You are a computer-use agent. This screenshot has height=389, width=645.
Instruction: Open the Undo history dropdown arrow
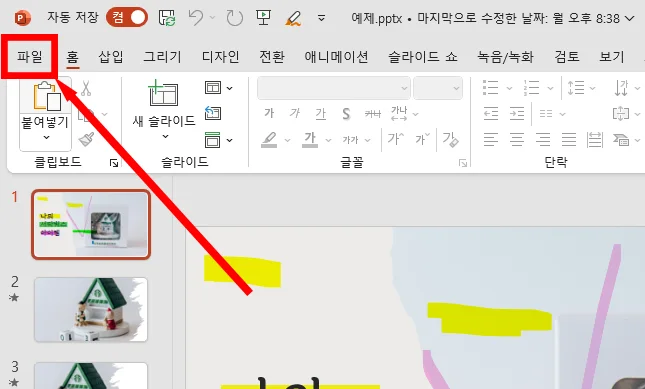click(212, 18)
